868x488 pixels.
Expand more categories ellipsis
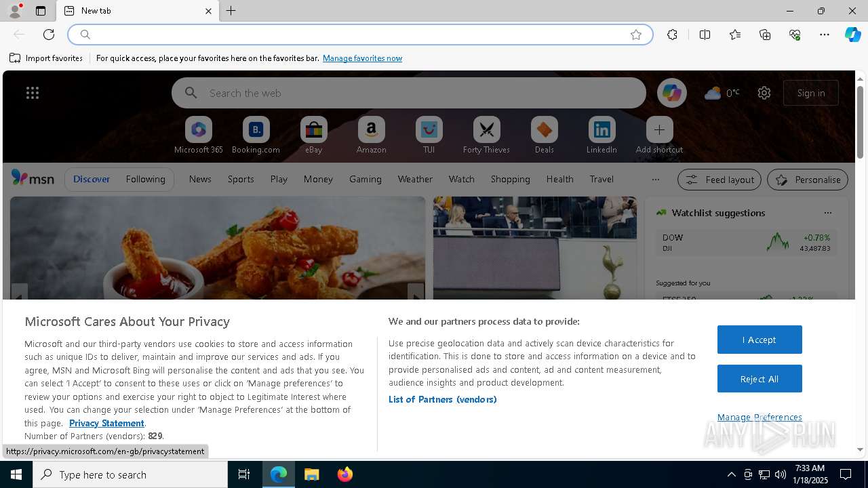(x=655, y=180)
